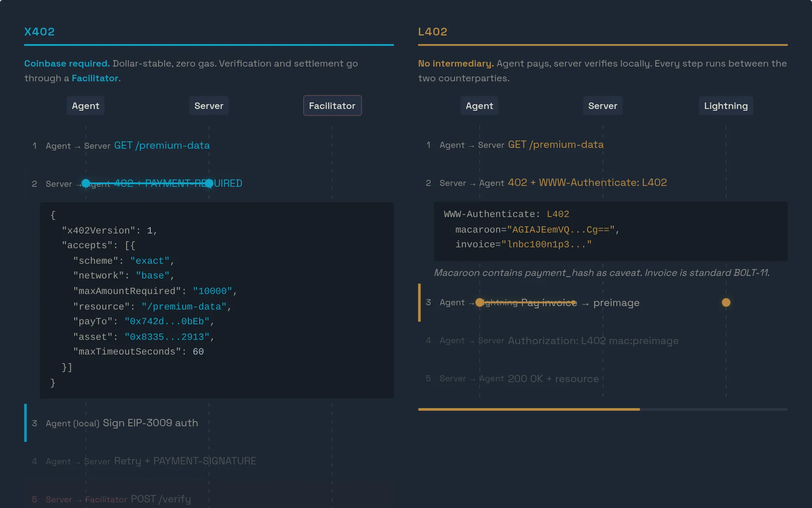Select the L402 Server participant label
Image resolution: width=812 pixels, height=508 pixels.
coord(603,106)
